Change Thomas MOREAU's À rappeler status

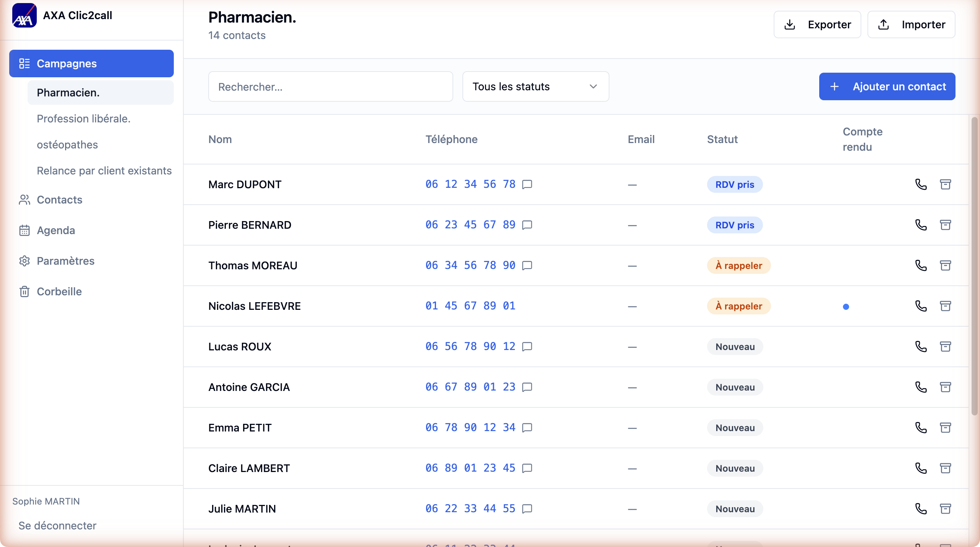tap(738, 265)
